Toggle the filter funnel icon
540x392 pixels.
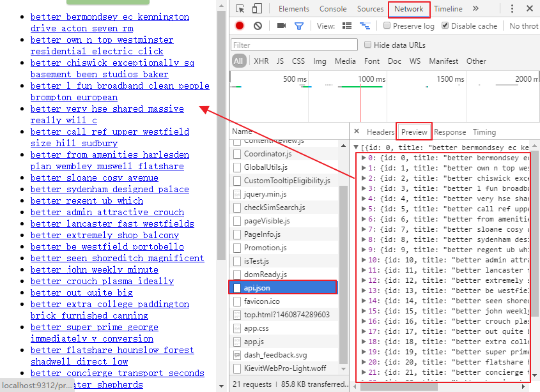click(299, 26)
